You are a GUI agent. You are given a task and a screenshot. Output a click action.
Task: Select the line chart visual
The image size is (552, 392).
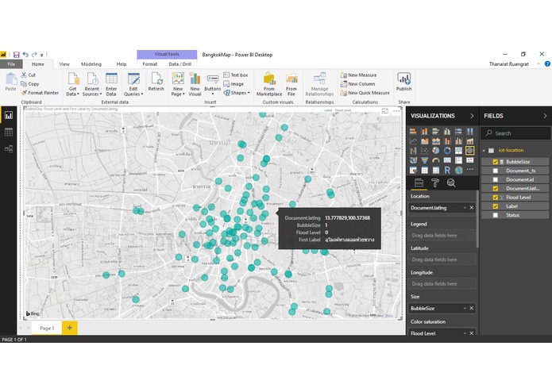point(413,141)
